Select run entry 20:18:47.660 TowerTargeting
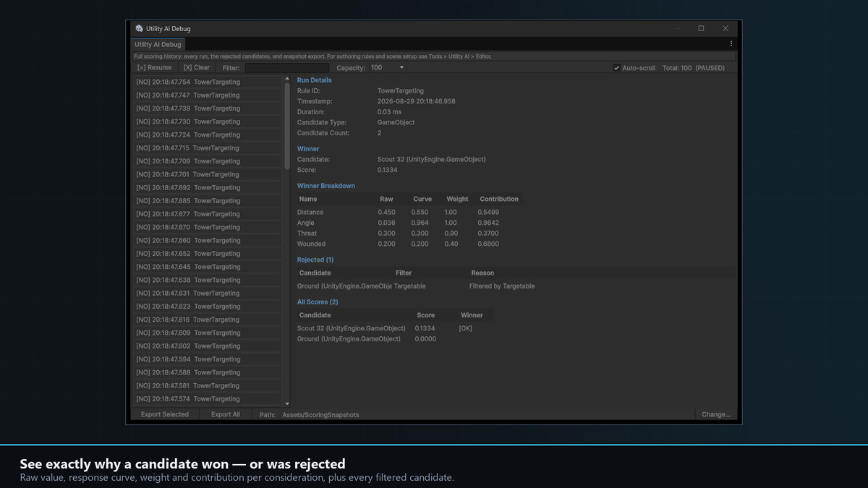868x488 pixels. coord(208,240)
